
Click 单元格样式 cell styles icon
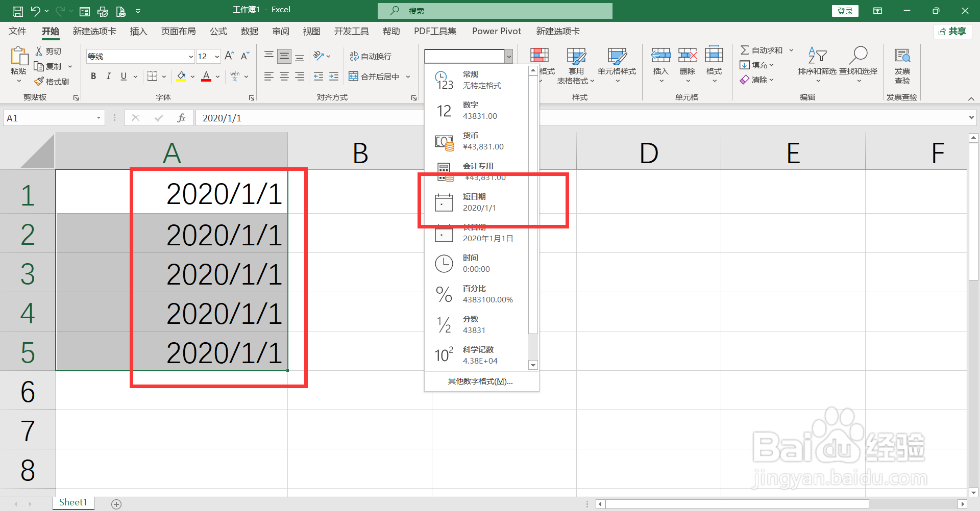(617, 57)
